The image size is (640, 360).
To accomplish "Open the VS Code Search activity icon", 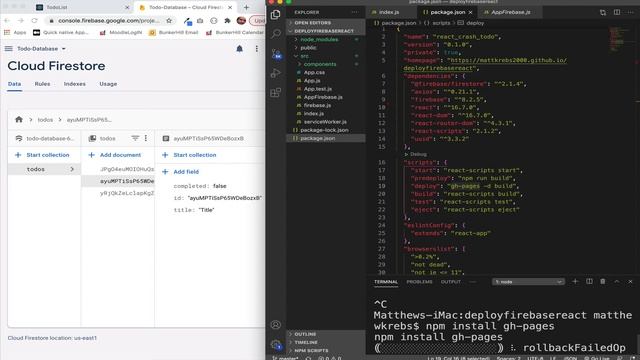I will pyautogui.click(x=276, y=33).
